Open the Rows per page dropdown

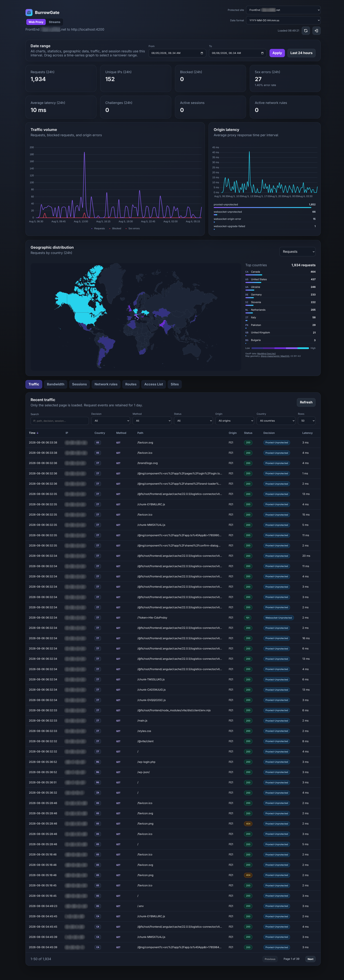307,421
